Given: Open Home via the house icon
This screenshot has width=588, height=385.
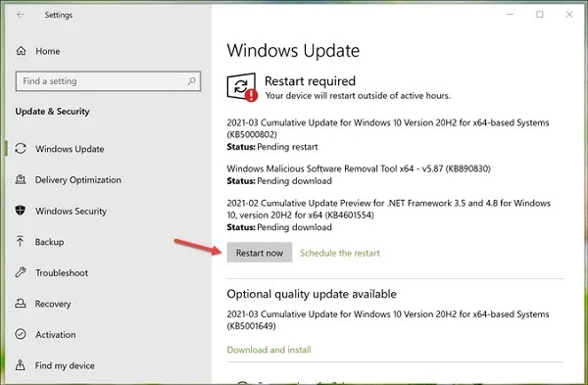Looking at the screenshot, I should coord(21,51).
